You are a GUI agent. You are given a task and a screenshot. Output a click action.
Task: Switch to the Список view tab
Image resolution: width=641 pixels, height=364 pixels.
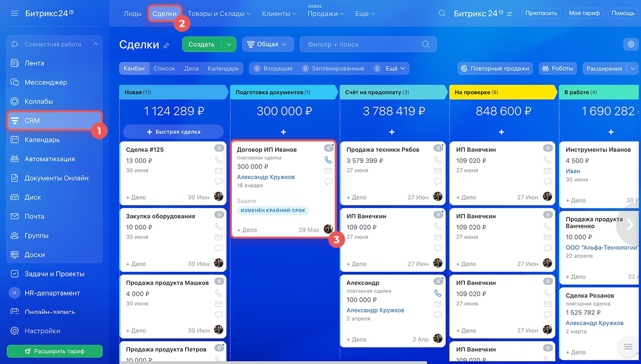[x=164, y=69]
